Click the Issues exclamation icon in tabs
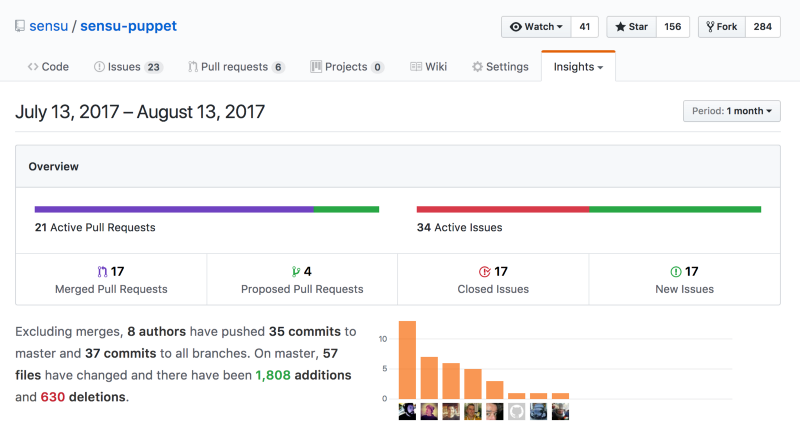The width and height of the screenshot is (800, 444). click(x=99, y=67)
